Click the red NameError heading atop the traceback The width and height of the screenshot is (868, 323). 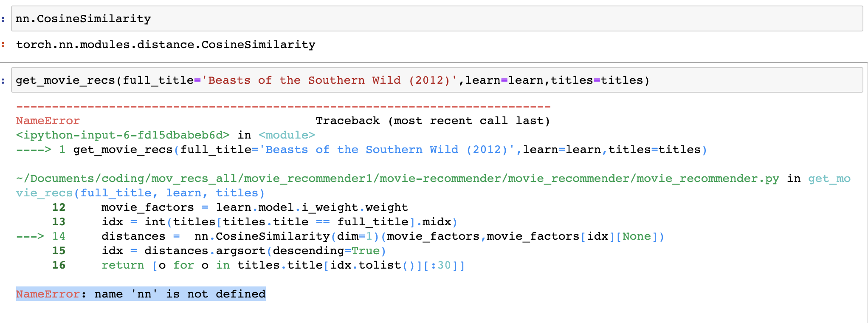pos(48,121)
